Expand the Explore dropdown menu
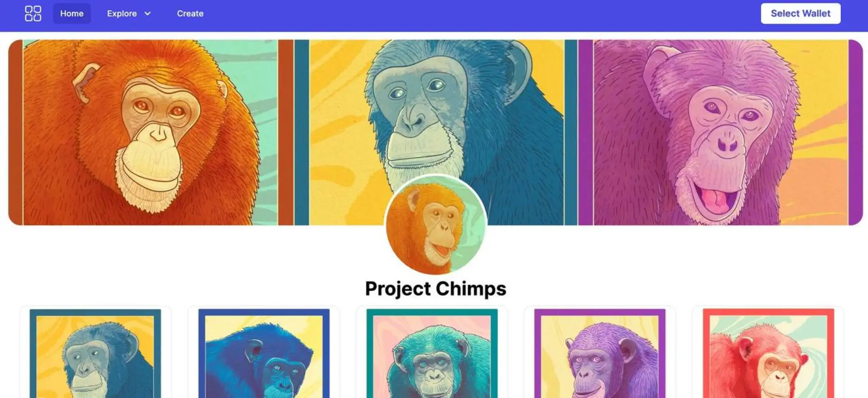 coord(128,14)
